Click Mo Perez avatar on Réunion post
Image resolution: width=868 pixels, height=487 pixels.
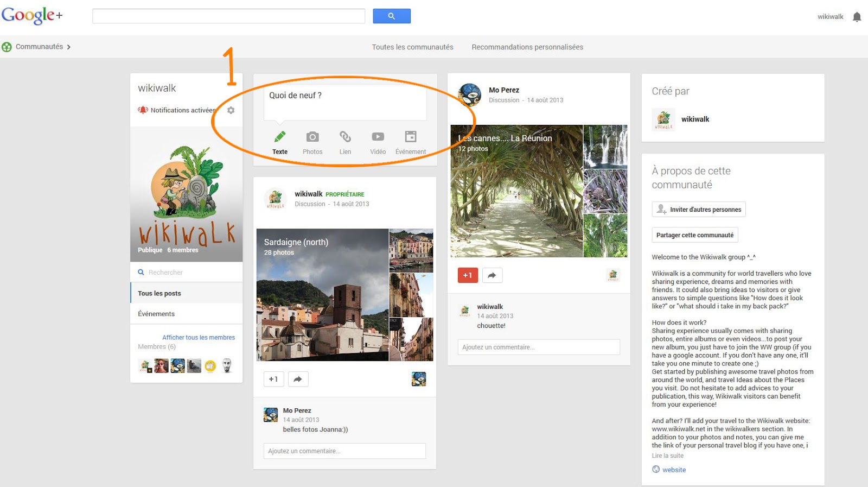click(470, 95)
